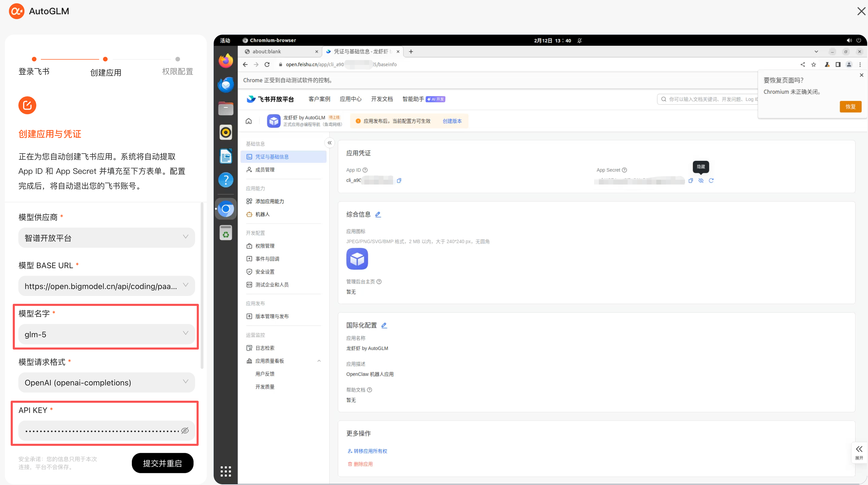Open Firefox from the Ubuntu dock
This screenshot has width=868, height=485.
coord(226,61)
